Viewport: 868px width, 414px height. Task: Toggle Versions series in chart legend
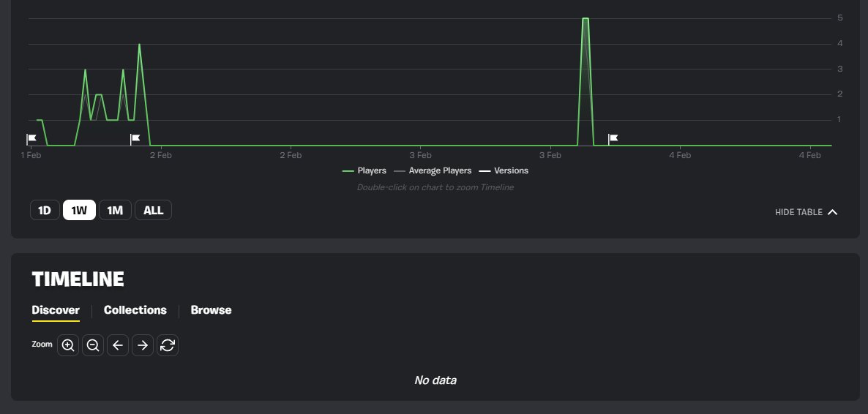(x=504, y=171)
